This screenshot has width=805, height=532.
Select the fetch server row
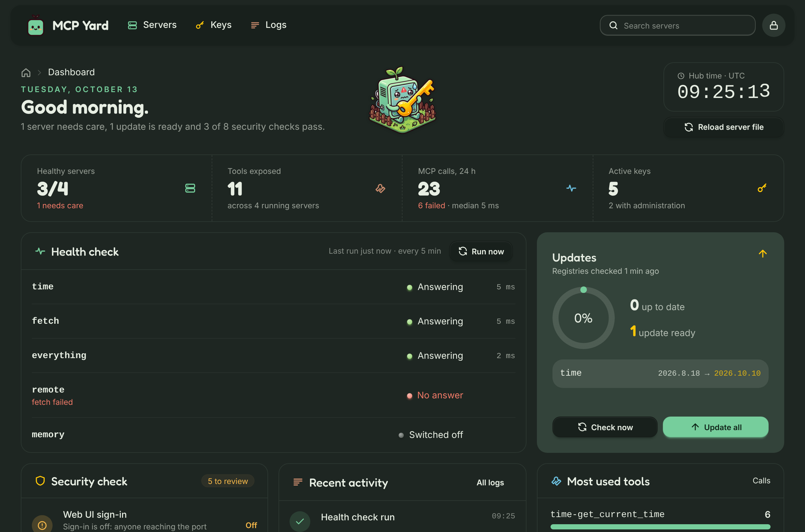pos(273,321)
